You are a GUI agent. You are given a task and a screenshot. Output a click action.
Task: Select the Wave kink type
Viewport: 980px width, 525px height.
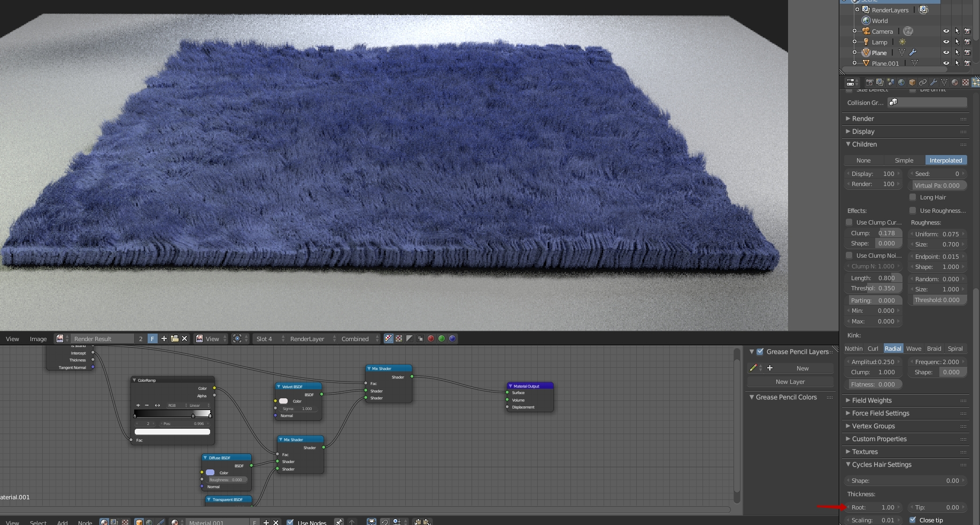click(x=913, y=349)
